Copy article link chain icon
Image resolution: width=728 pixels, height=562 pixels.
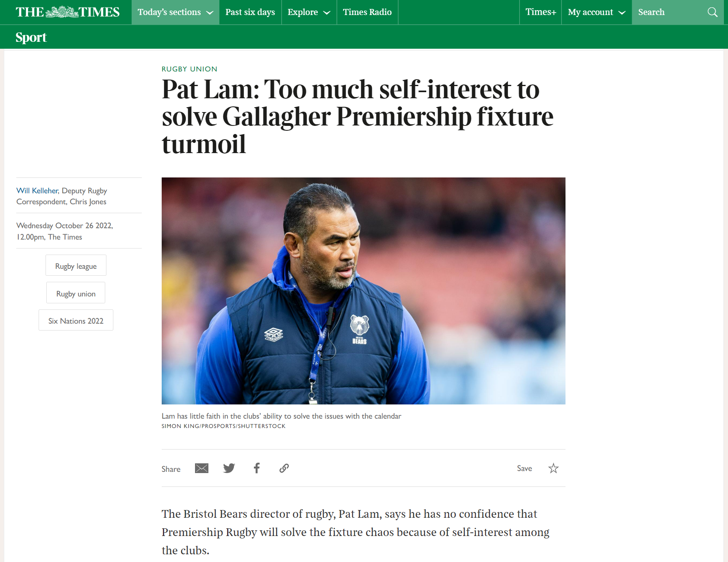pyautogui.click(x=284, y=468)
